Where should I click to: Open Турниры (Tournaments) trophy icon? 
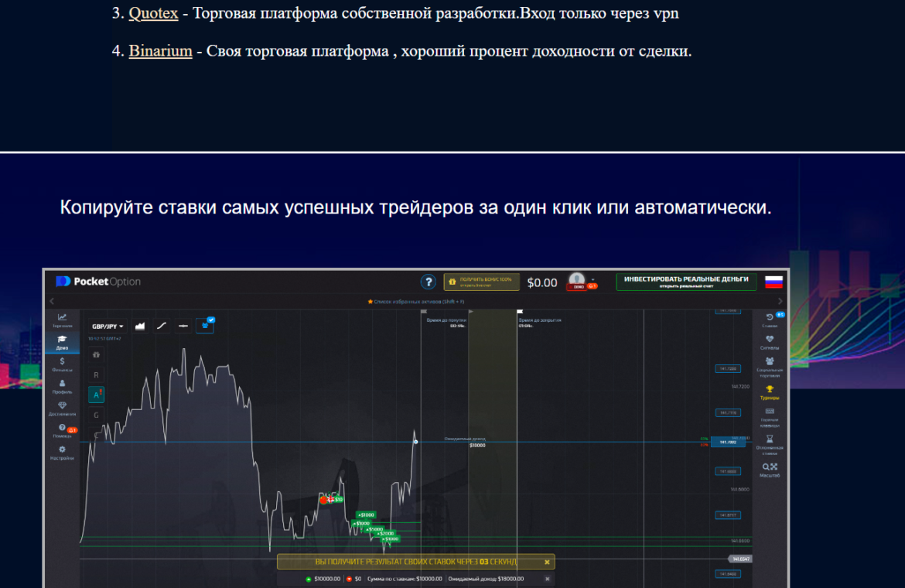pos(769,392)
